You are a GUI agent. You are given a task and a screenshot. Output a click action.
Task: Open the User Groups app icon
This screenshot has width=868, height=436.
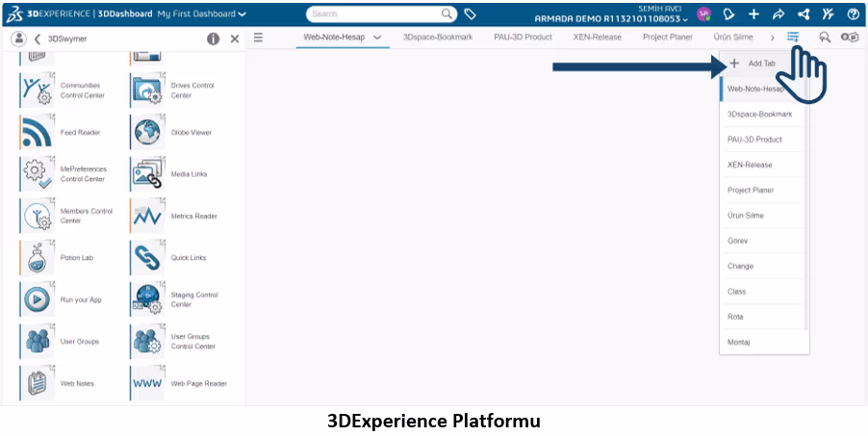point(38,342)
